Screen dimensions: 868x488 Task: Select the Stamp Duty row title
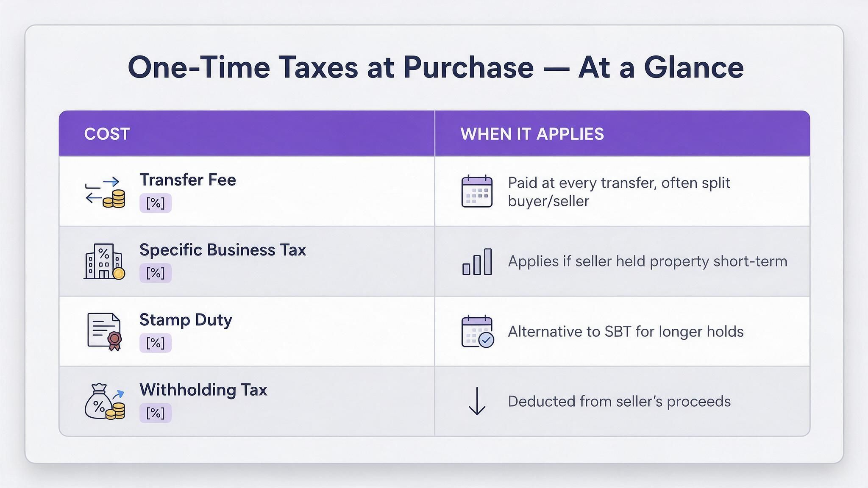click(x=186, y=320)
